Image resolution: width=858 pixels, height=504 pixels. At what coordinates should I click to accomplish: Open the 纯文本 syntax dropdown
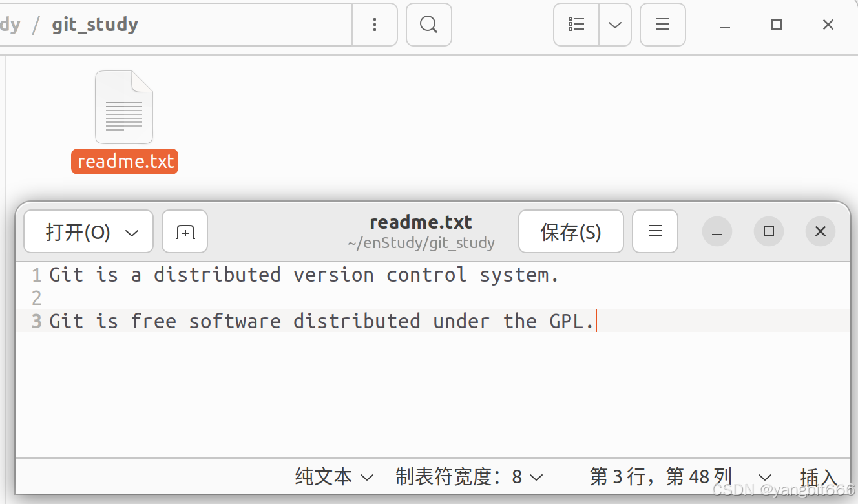click(x=335, y=478)
